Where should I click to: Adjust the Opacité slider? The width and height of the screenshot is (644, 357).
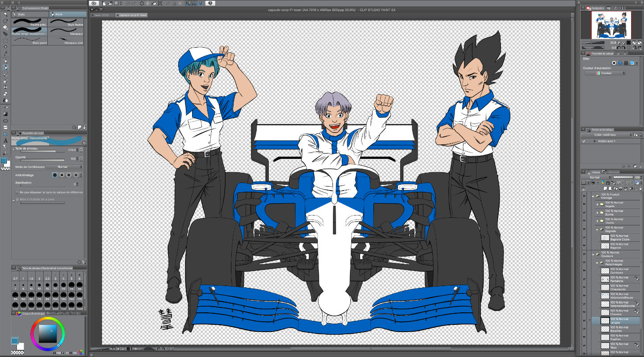42,160
